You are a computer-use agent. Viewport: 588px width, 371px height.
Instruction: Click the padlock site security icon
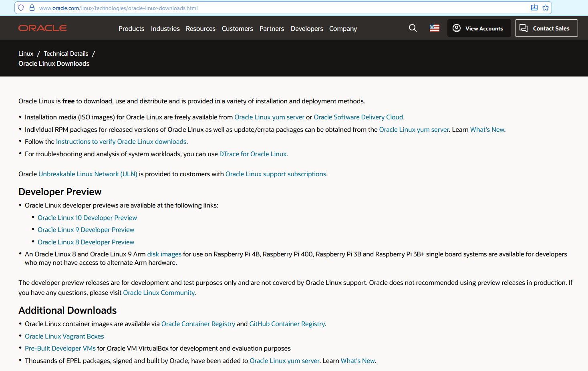pos(32,8)
